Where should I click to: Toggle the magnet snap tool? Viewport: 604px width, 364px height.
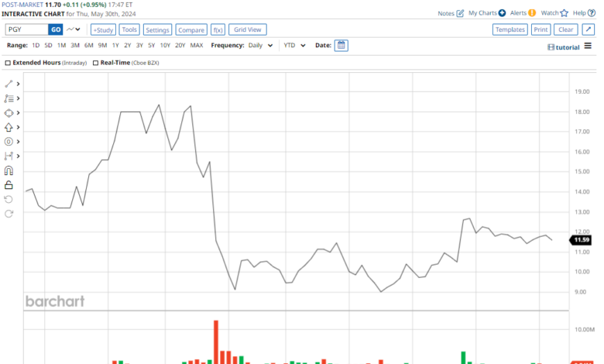pyautogui.click(x=9, y=170)
